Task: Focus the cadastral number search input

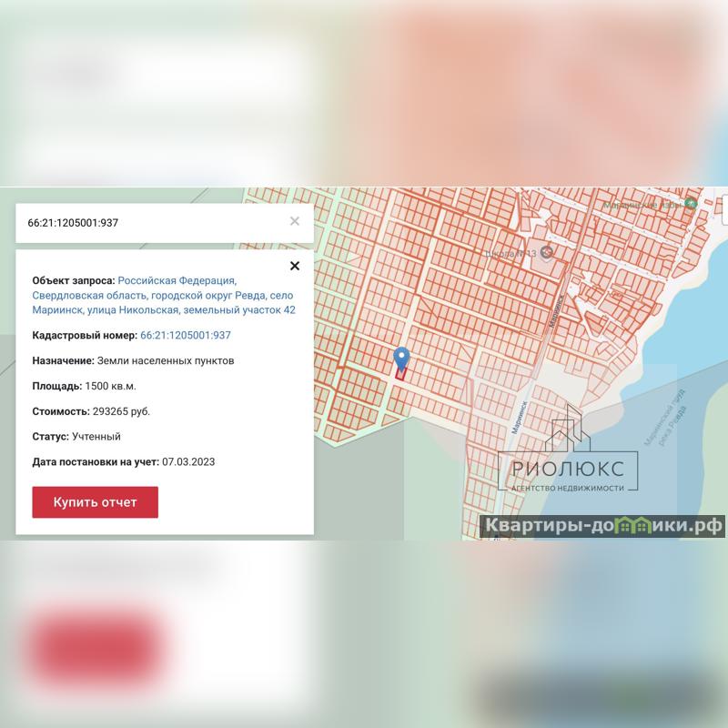Action: (150, 223)
